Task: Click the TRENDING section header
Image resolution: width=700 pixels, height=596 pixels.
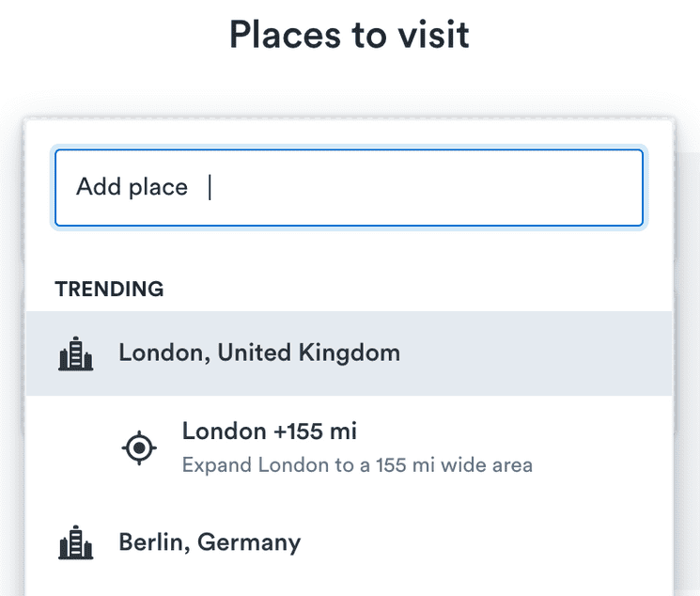Action: [109, 290]
